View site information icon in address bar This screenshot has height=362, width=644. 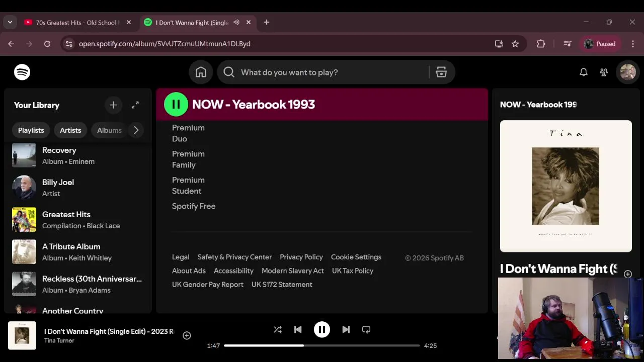pyautogui.click(x=69, y=44)
